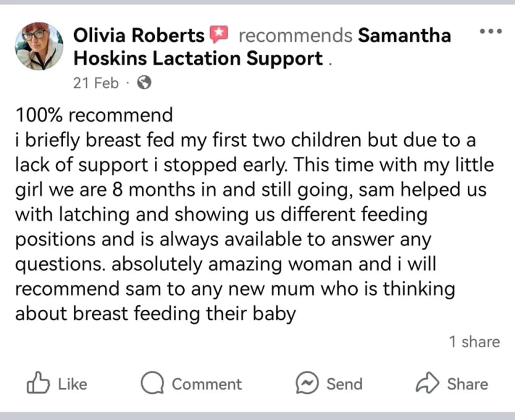
Task: Visit Samantha Hoskins Lactation Support page
Action: (262, 47)
